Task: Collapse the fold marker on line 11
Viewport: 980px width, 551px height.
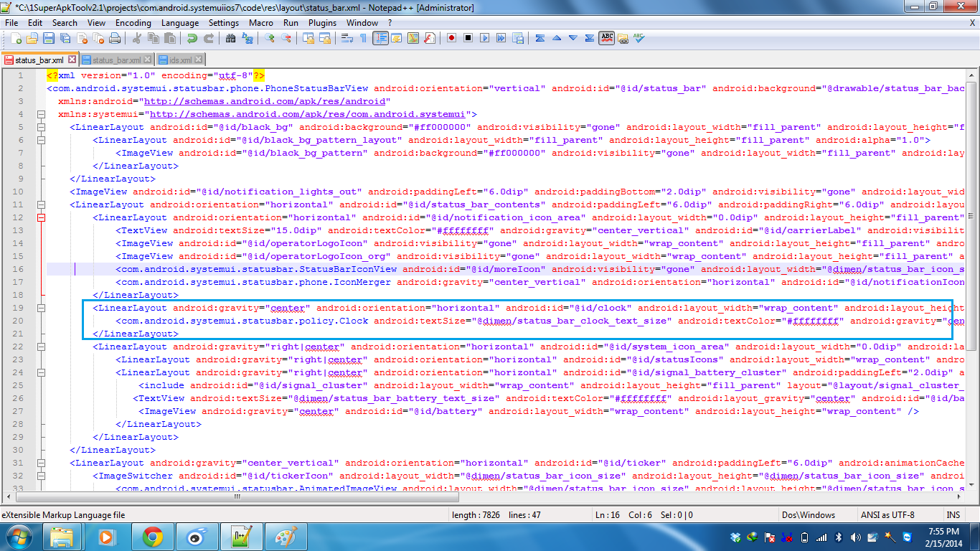Action: (x=41, y=204)
